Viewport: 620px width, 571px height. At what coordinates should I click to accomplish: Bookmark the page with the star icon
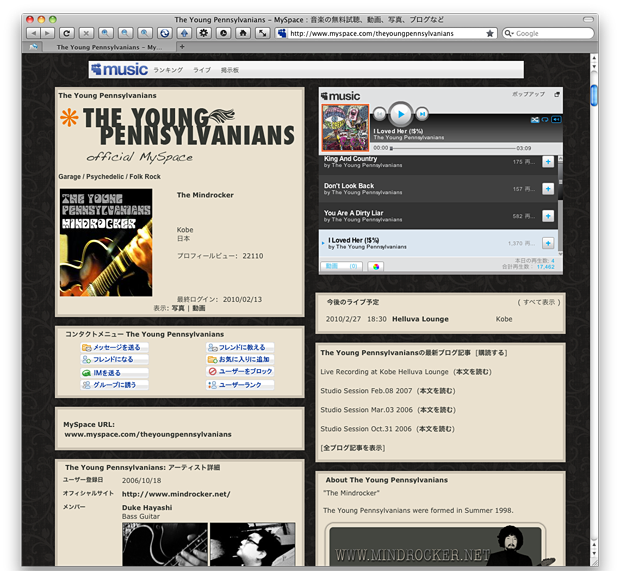pos(490,34)
